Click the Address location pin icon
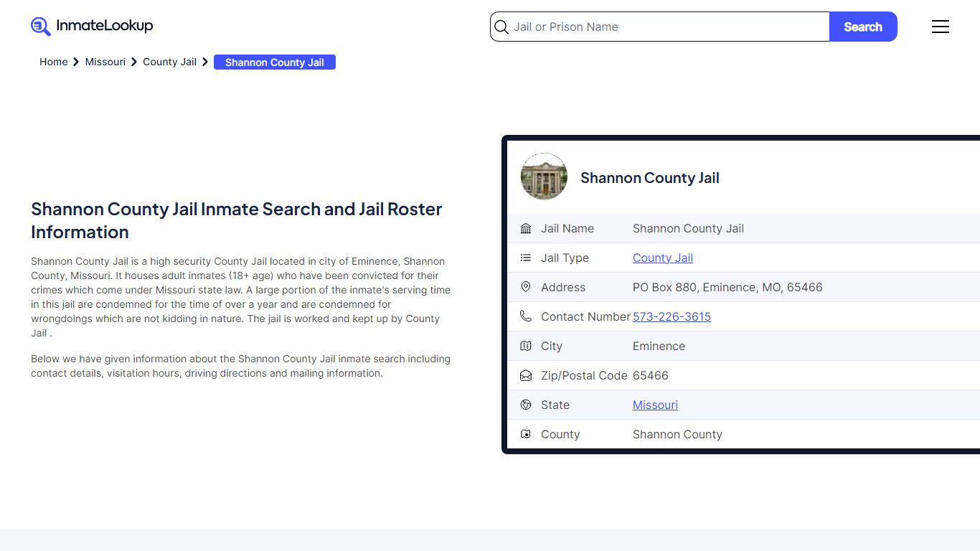The height and width of the screenshot is (551, 980). 526,288
